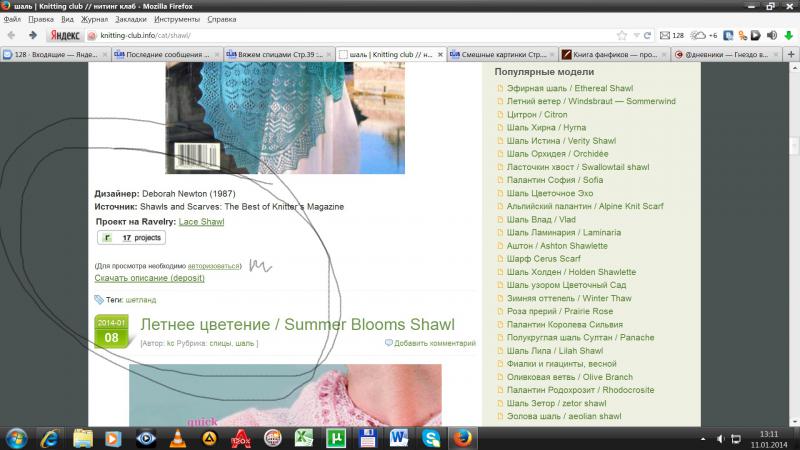Open the Файл menu
Image resolution: width=800 pixels, height=450 pixels.
click(12, 19)
